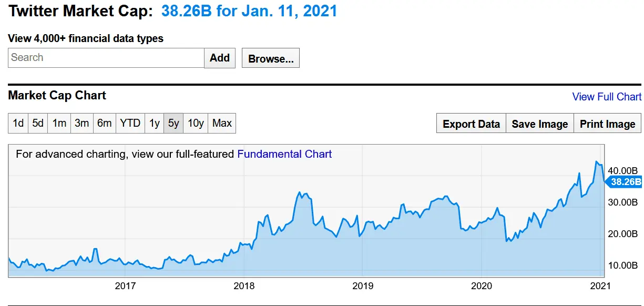Show year-to-date YTD range
Image resolution: width=644 pixels, height=306 pixels.
click(x=130, y=123)
